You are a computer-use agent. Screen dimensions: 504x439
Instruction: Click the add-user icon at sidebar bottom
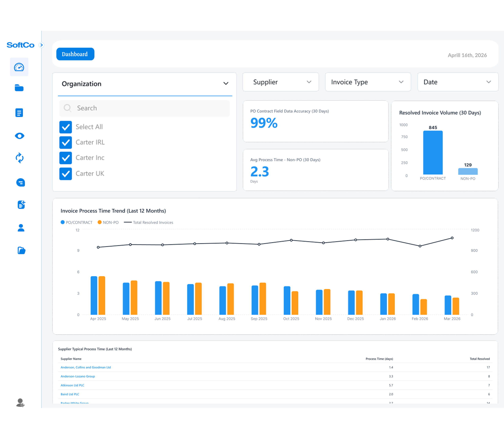[20, 403]
